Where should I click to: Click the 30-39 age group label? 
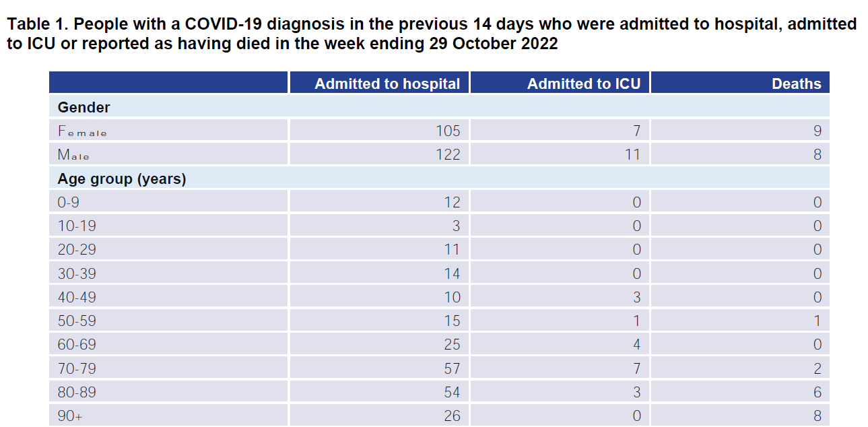(77, 273)
